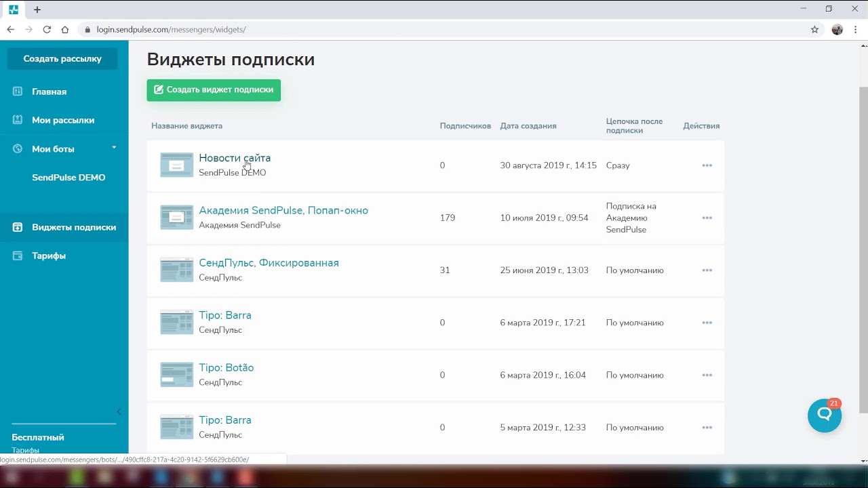Click the Академия SendPulse popup widget thumbnail
The image size is (868, 488).
click(176, 217)
